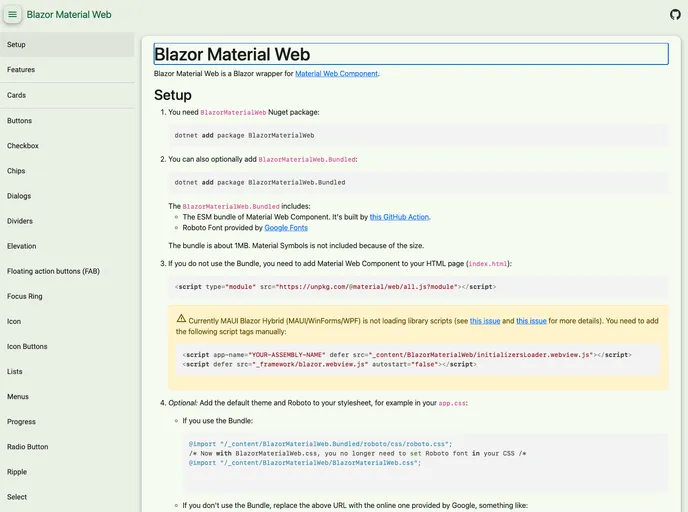Go to the Cards page
Screen dimensions: 688x512
pos(17,95)
